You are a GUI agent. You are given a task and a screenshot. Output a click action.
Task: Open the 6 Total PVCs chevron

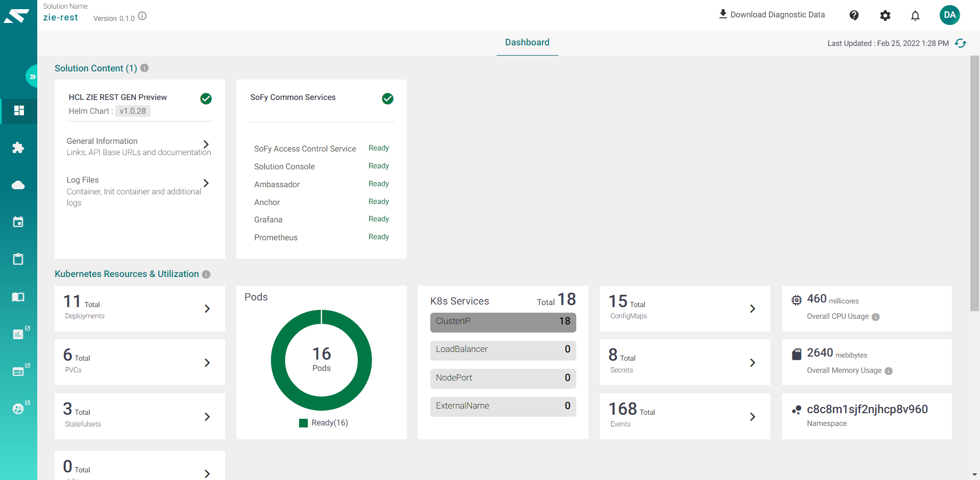(x=207, y=363)
